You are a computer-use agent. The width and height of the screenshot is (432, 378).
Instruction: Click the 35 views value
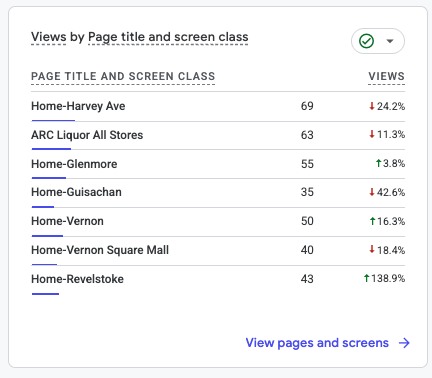pos(307,192)
